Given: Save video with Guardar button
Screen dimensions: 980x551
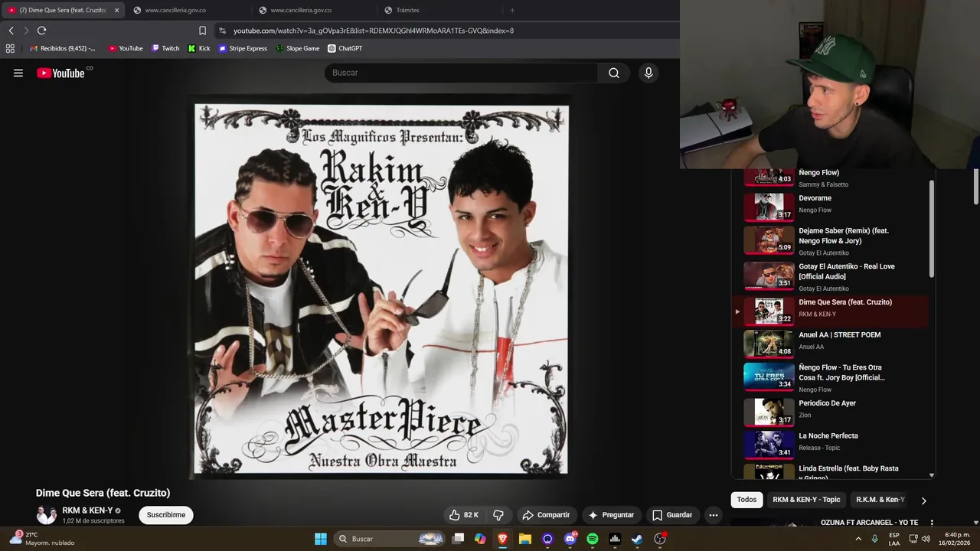Looking at the screenshot, I should coord(672,515).
